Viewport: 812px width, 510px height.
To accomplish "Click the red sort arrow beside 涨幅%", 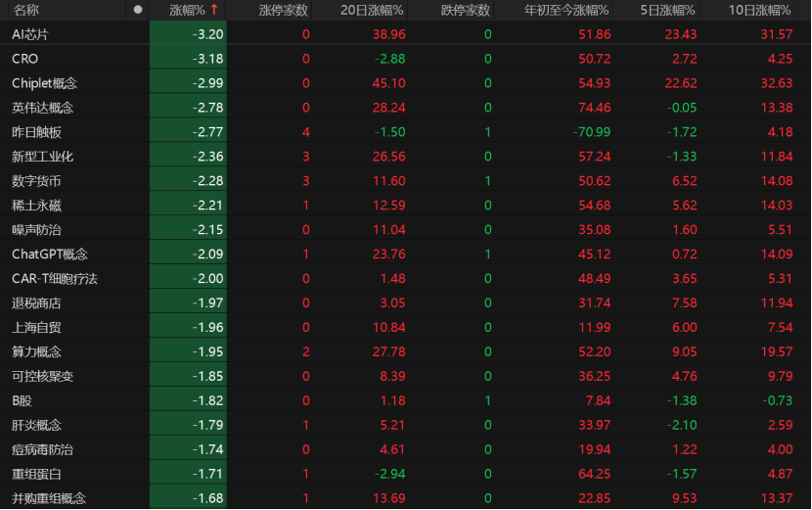I will [x=214, y=10].
